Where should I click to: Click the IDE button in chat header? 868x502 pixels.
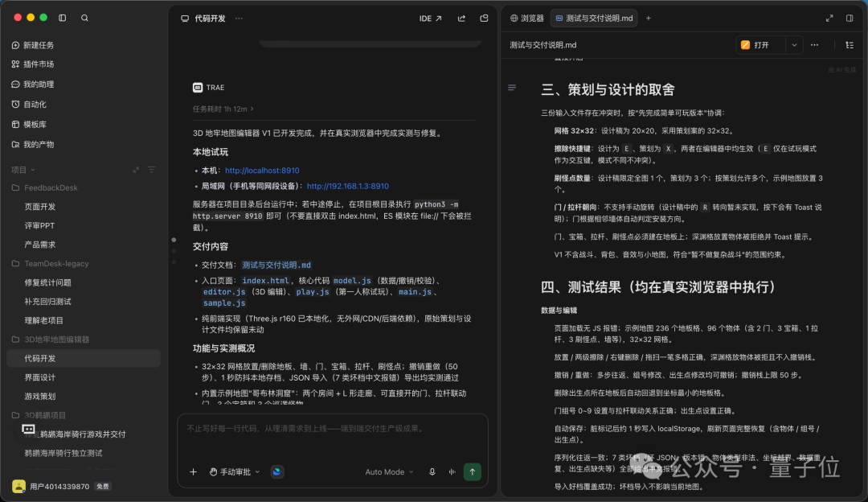tap(431, 19)
